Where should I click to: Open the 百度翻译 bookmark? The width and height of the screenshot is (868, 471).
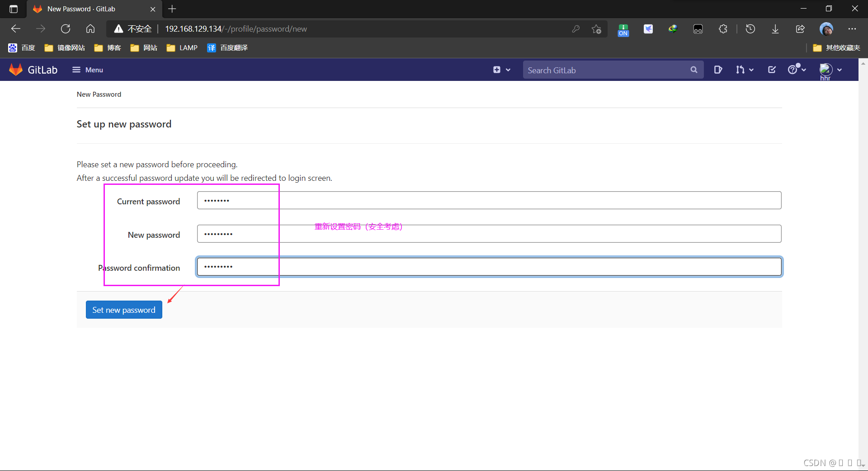tap(227, 47)
